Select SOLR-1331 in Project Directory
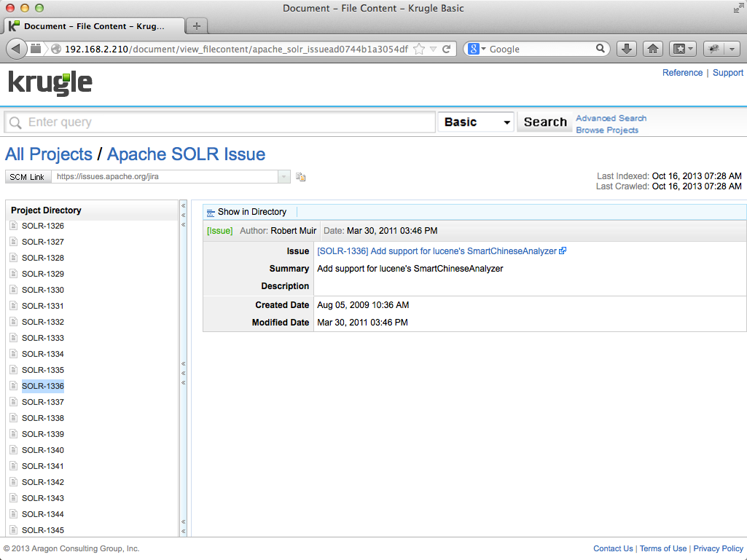747x560 pixels. coord(43,306)
